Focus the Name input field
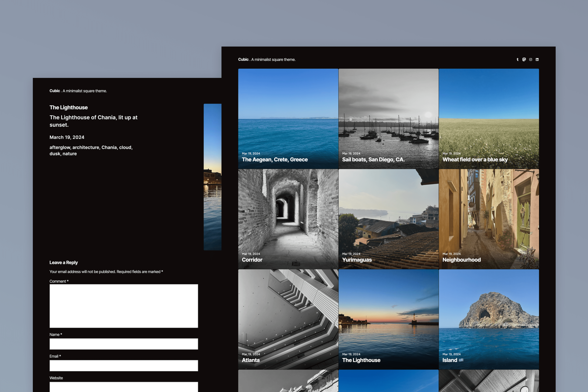 [x=124, y=344]
